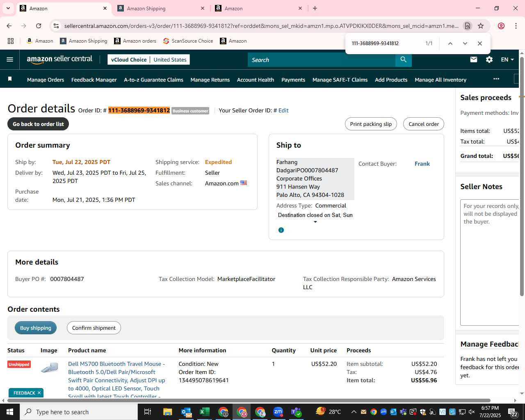The height and width of the screenshot is (420, 525).
Task: Open Excel from the taskbar
Action: click(204, 412)
